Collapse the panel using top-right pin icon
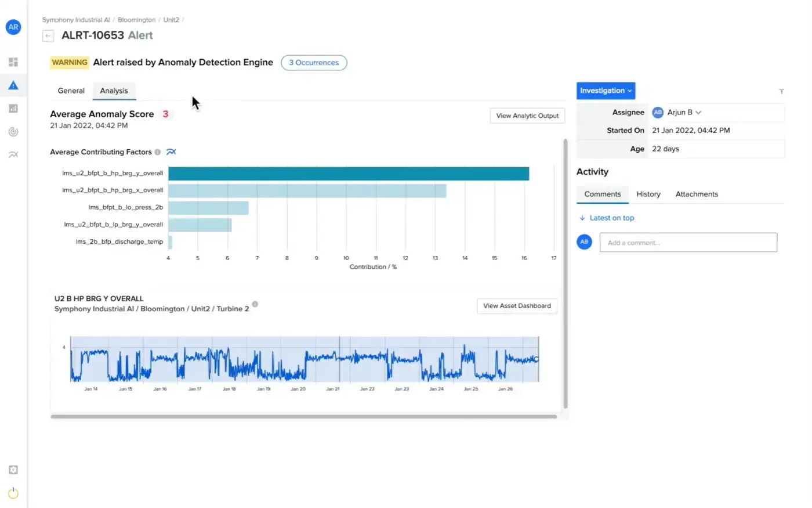The image size is (812, 508). coord(781,91)
